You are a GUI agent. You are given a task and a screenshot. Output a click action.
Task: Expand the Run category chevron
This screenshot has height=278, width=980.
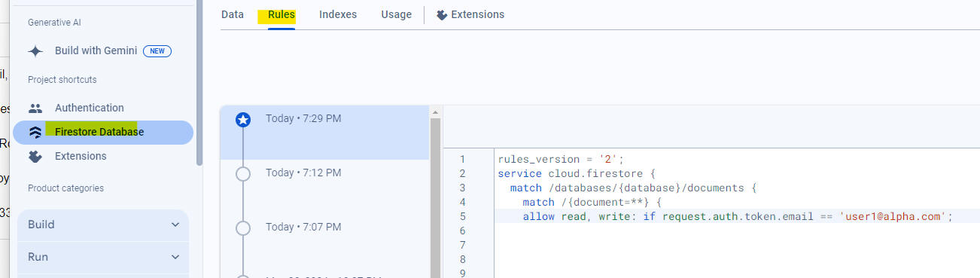[175, 257]
